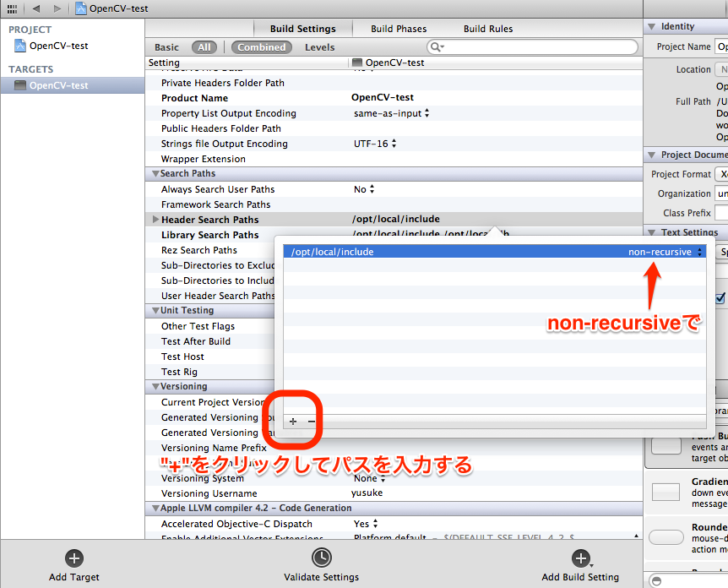Open the Build Settings tab

[302, 29]
